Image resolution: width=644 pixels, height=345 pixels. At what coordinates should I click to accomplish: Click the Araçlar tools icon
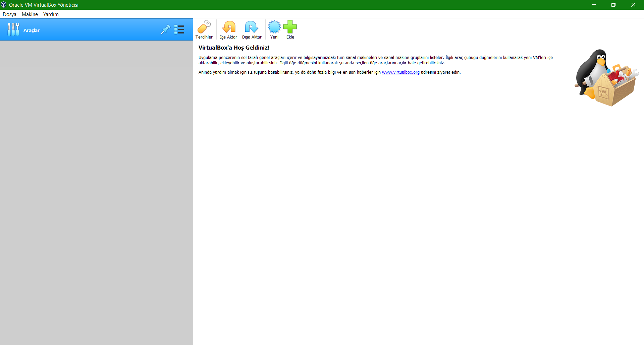pyautogui.click(x=13, y=30)
